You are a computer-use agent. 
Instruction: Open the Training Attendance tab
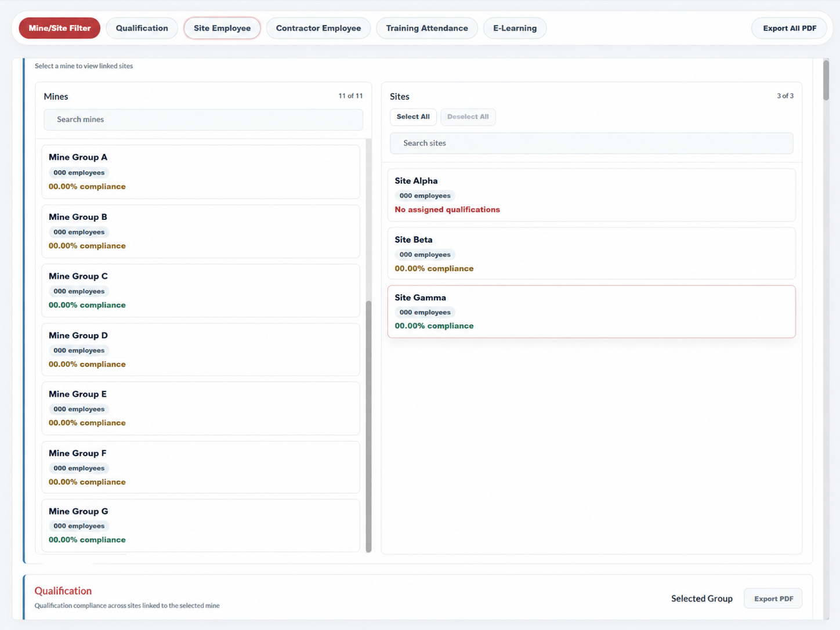(x=427, y=28)
